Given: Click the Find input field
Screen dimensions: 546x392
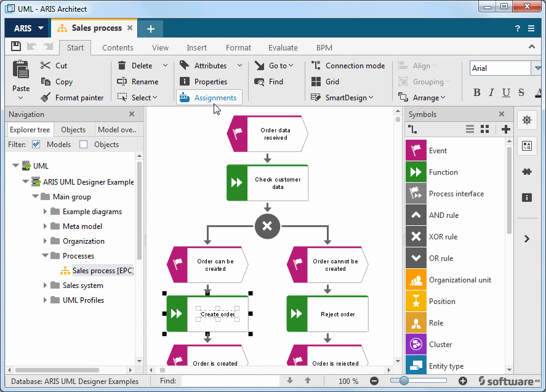Looking at the screenshot, I should click(230, 381).
